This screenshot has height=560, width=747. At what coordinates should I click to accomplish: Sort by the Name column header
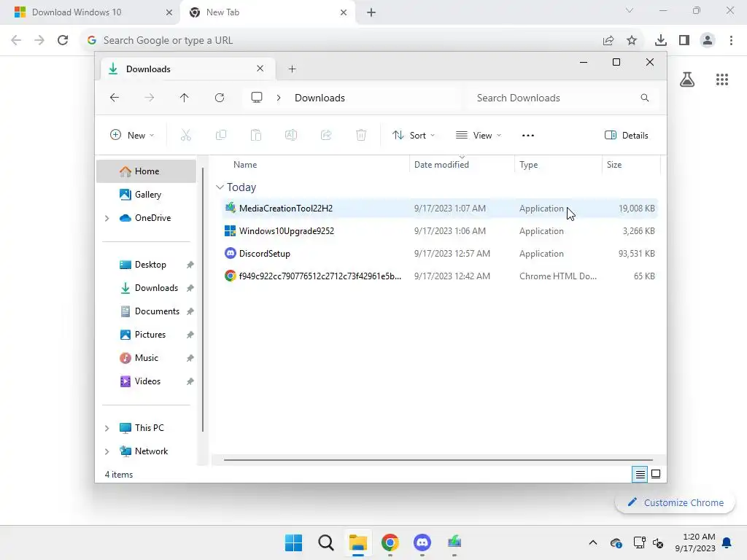point(314,165)
